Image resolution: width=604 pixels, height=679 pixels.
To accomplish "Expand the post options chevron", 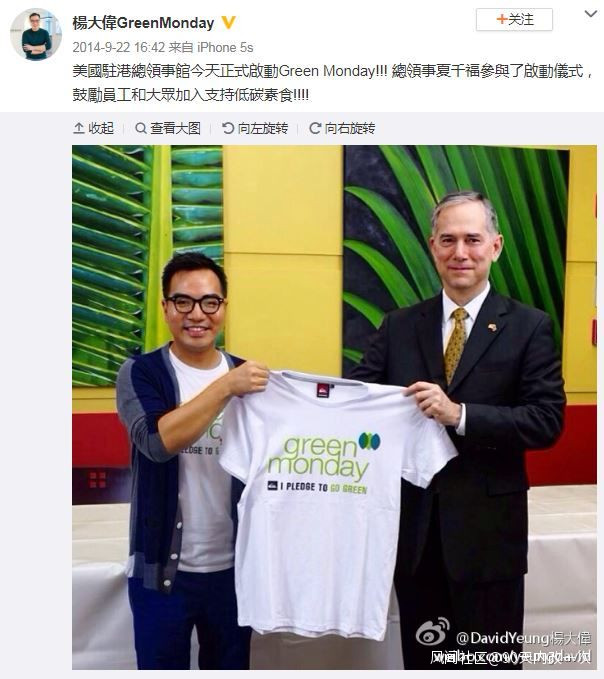I will [591, 14].
